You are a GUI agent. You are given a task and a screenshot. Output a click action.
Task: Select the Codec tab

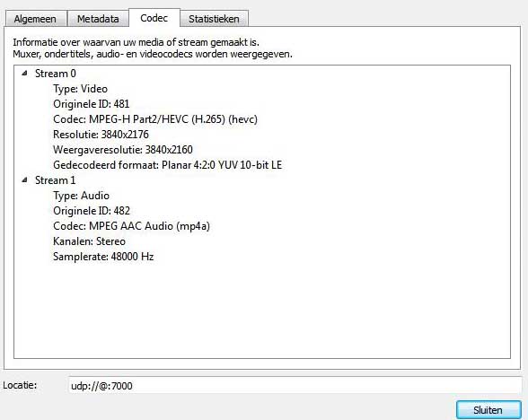[x=154, y=18]
